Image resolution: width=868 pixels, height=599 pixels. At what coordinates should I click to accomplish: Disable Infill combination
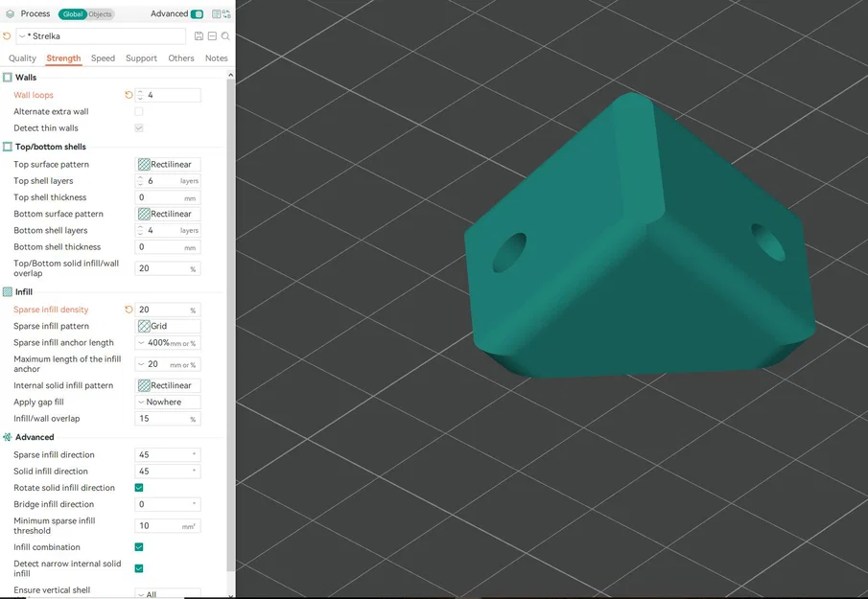[138, 546]
